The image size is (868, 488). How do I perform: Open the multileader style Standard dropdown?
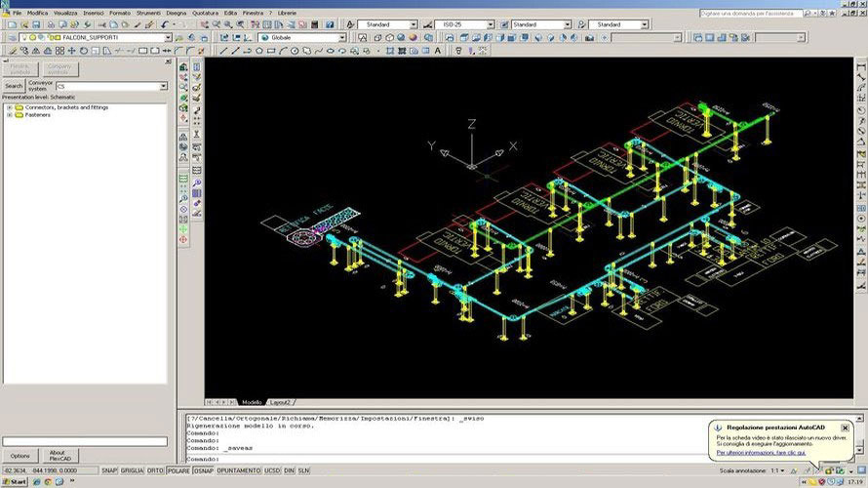click(645, 25)
